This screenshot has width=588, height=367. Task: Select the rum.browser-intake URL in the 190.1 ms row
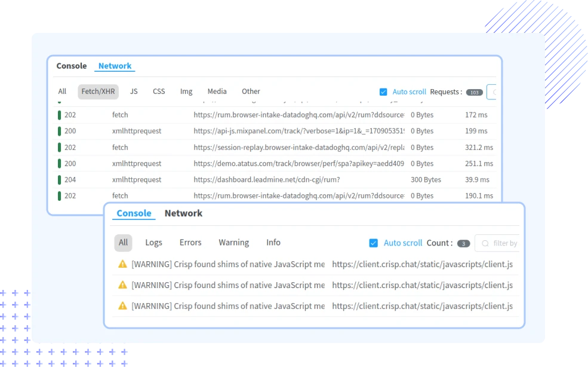point(299,196)
